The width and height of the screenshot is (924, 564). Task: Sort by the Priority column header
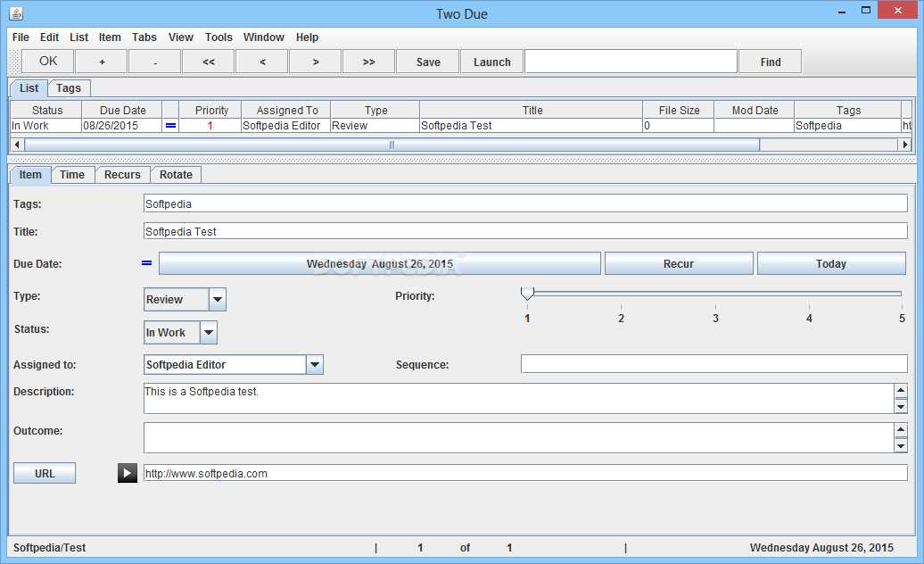[211, 110]
